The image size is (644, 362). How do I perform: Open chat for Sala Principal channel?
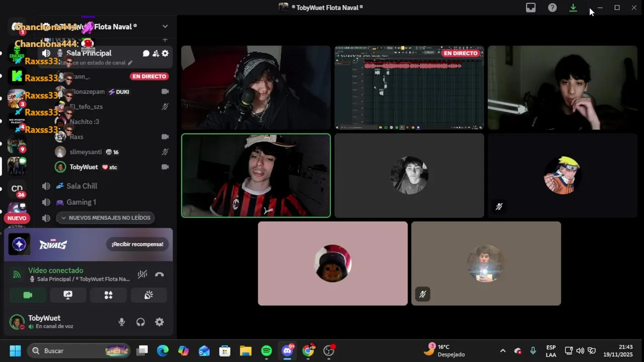click(146, 53)
